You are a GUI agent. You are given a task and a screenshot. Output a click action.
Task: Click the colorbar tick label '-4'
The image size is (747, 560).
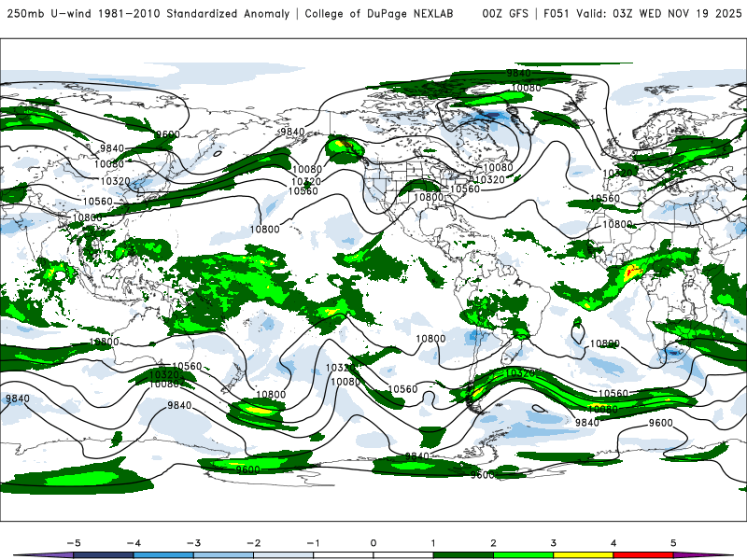pyautogui.click(x=134, y=543)
